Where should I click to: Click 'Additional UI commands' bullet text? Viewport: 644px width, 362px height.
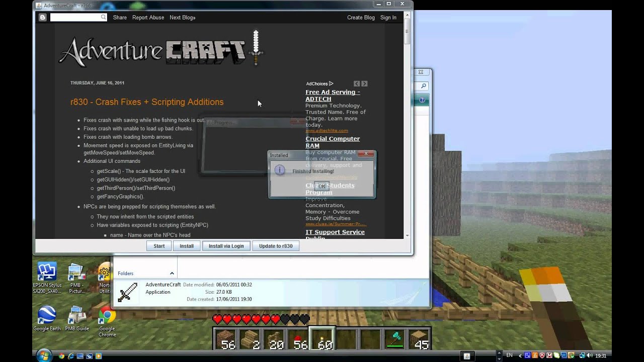click(112, 161)
